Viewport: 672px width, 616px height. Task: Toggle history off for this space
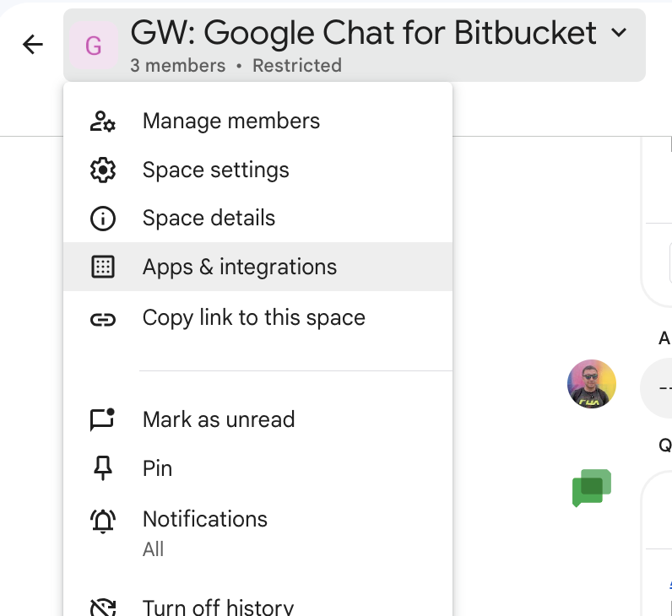[x=218, y=607]
